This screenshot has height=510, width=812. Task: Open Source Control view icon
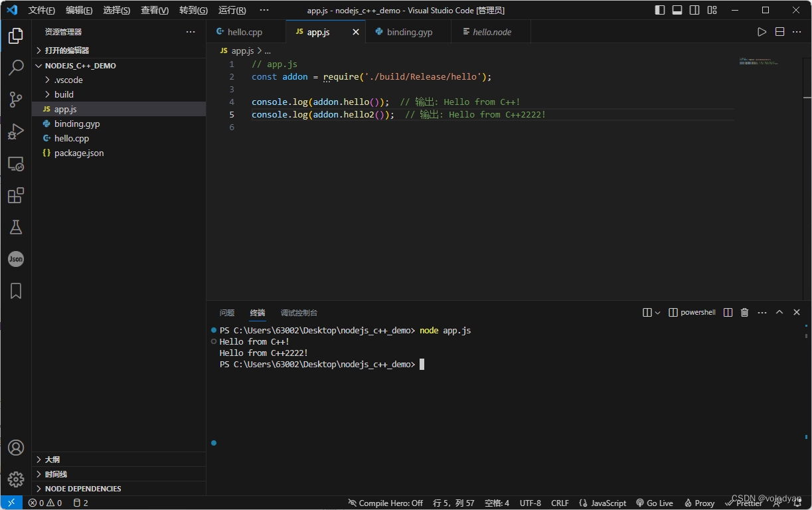(x=16, y=100)
